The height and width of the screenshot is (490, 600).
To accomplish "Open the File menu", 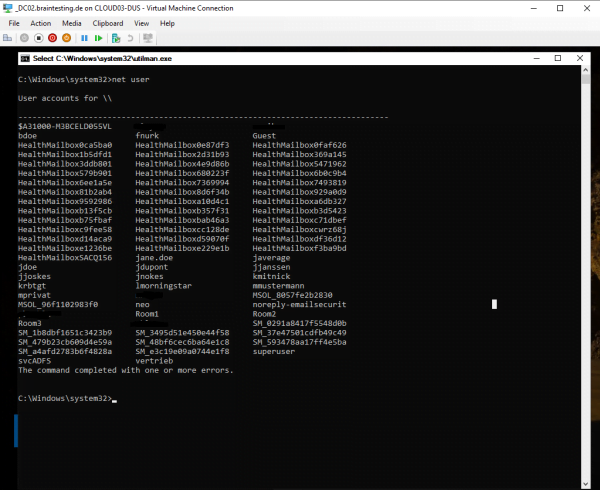I will coord(13,22).
